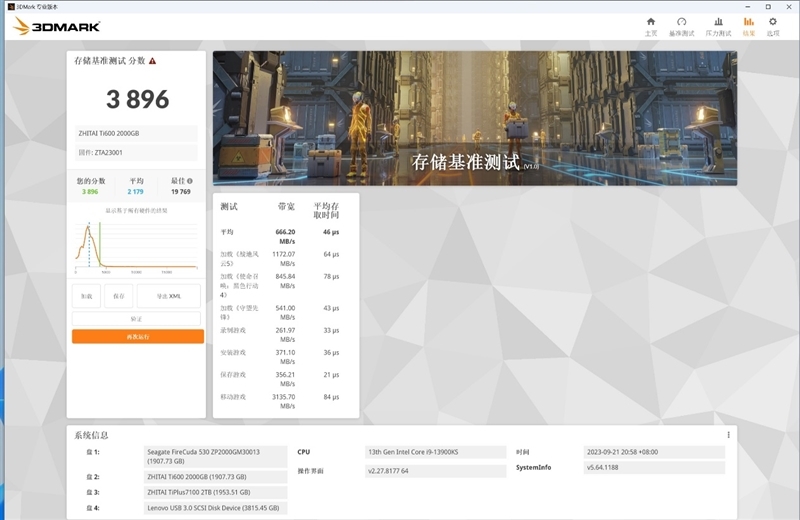Open the system info three-dot menu
The image size is (800, 520).
pos(728,435)
